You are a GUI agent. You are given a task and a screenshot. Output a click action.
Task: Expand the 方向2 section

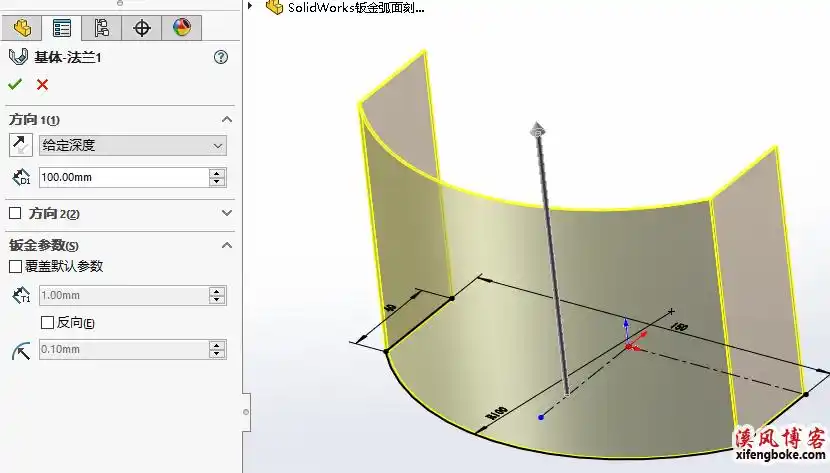point(227,213)
